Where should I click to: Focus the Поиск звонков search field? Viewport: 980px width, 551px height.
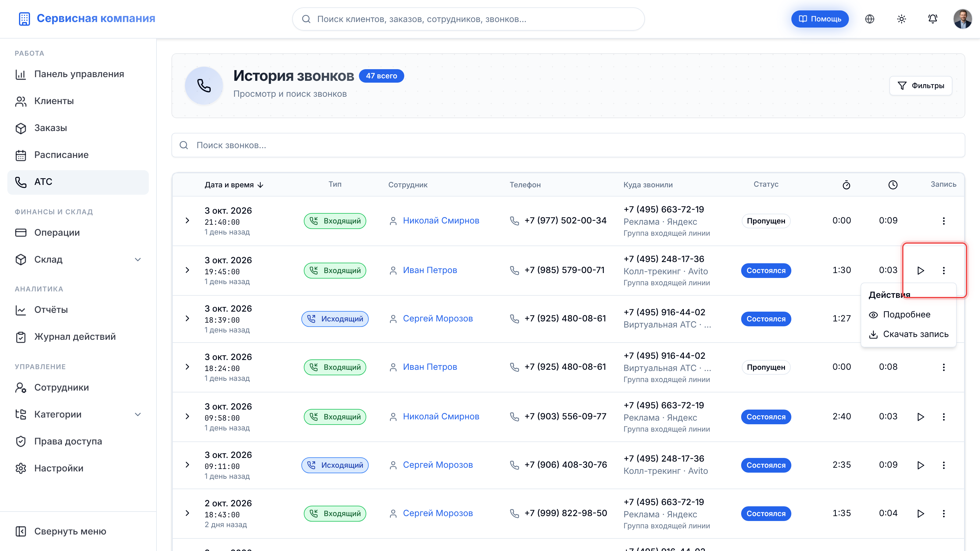tap(568, 145)
